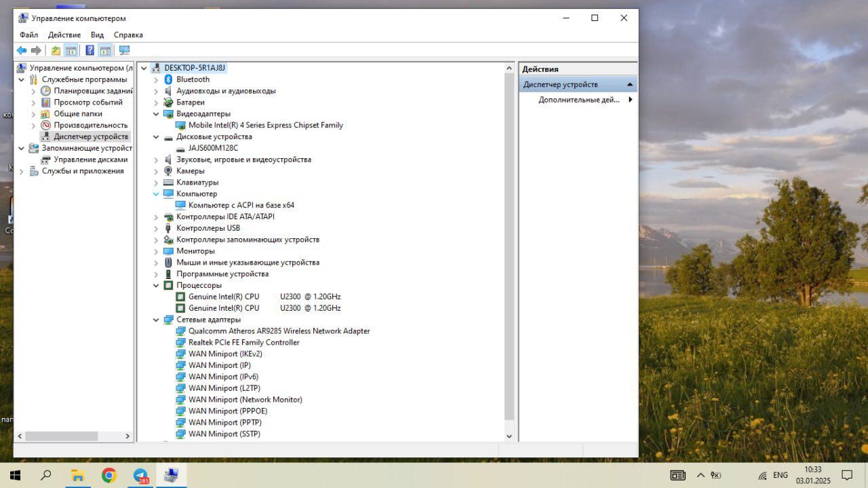Open the Вид menu
The image size is (868, 488).
pyautogui.click(x=97, y=35)
